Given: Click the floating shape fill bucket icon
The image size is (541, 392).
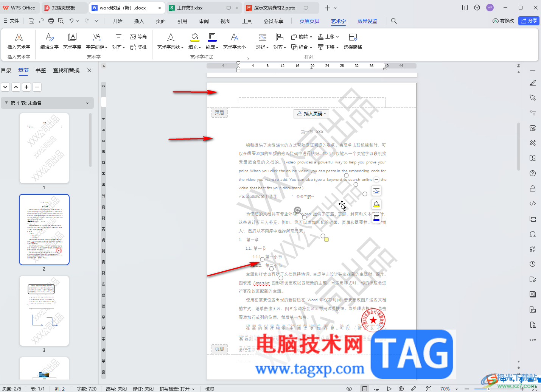Looking at the screenshot, I should tap(376, 205).
